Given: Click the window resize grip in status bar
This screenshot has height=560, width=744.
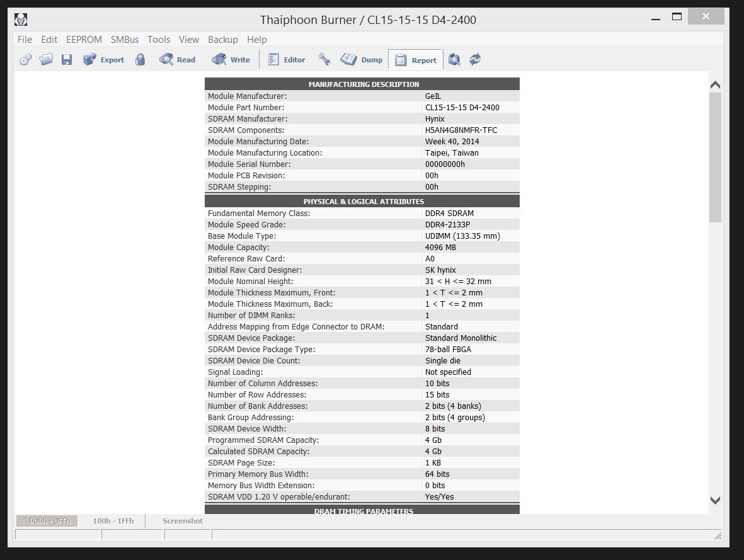Looking at the screenshot, I should point(718,536).
